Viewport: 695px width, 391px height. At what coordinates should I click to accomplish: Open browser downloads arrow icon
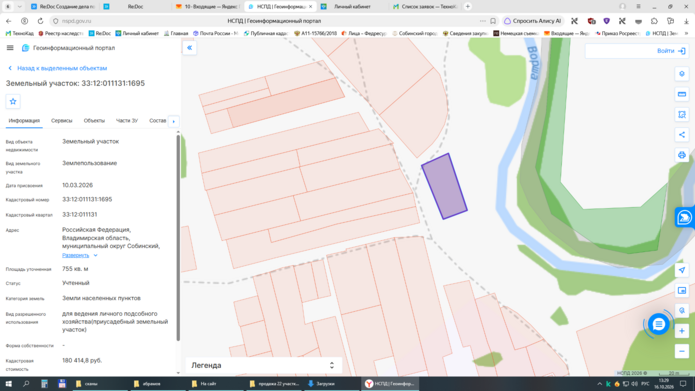pos(686,21)
